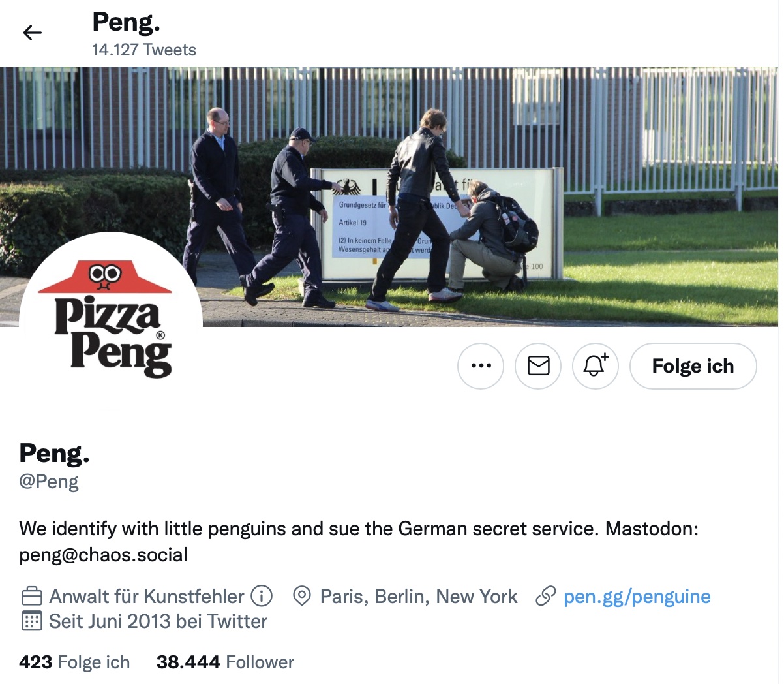Click the chain link icon
Viewport: 784px width, 684px height.
click(x=545, y=596)
